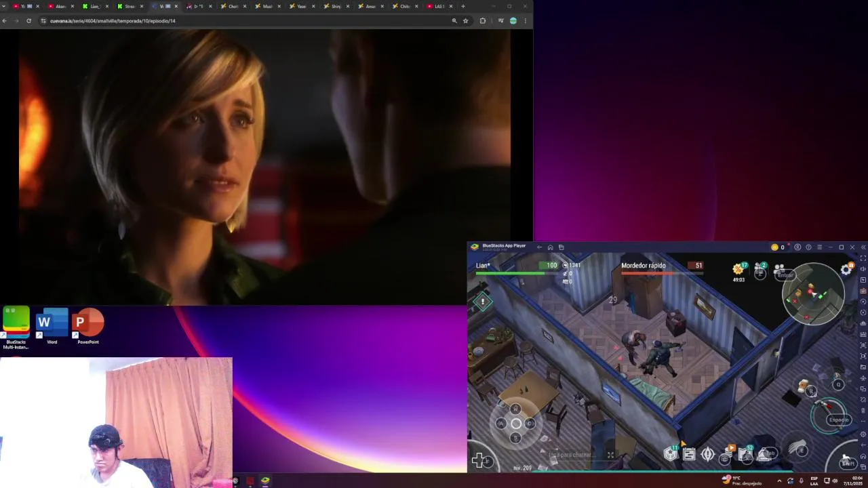Open a new Chrome tab

pyautogui.click(x=463, y=6)
